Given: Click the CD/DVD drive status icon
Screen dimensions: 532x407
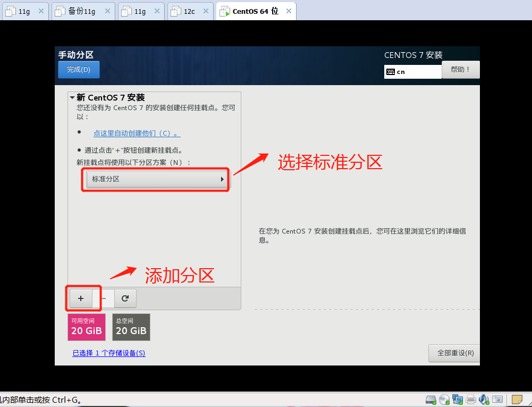Looking at the screenshot, I should click(x=444, y=400).
